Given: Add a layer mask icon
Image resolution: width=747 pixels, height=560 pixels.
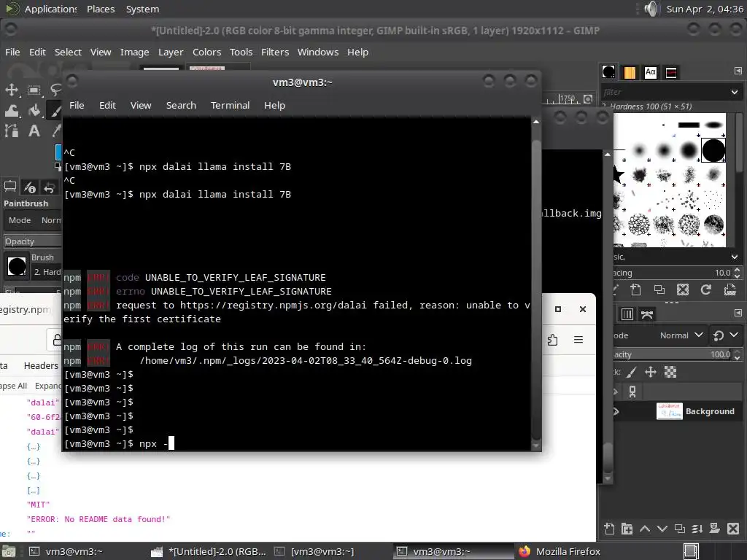Looking at the screenshot, I should pos(715,529).
